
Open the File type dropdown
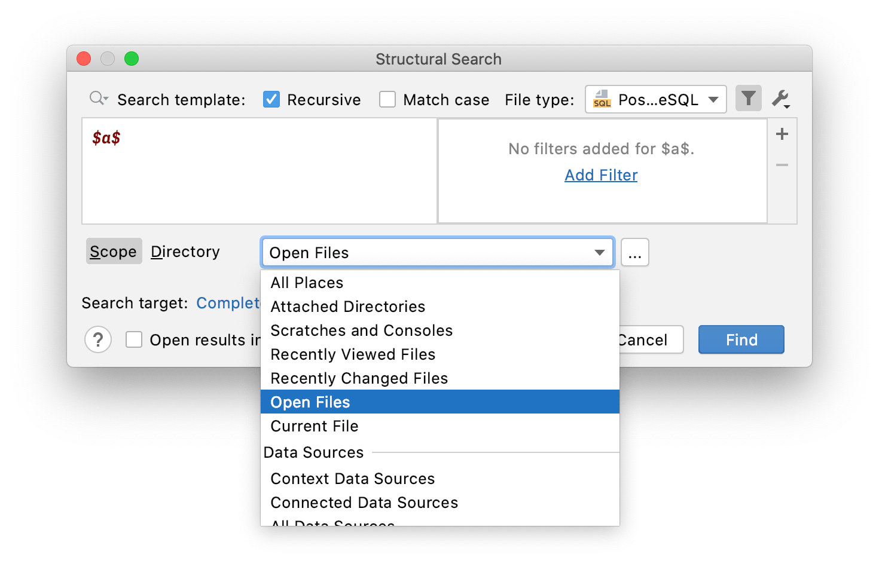(714, 100)
